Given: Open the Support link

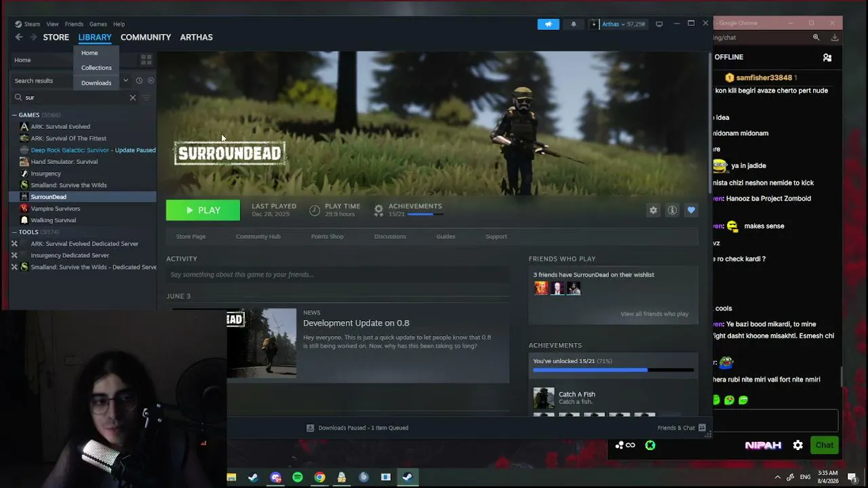Looking at the screenshot, I should click(496, 237).
